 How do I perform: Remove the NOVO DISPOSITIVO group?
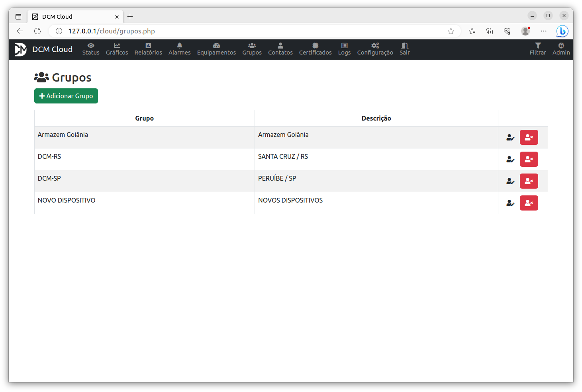[529, 203]
